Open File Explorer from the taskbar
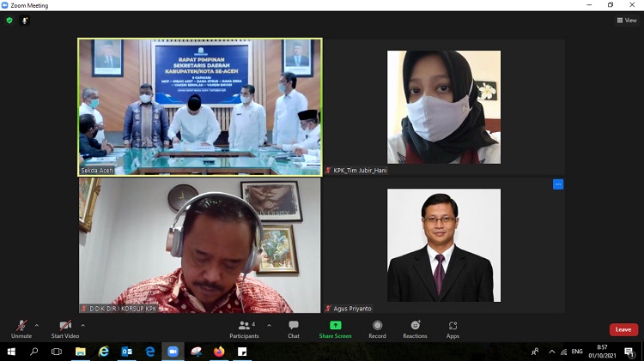This screenshot has height=361, width=644. click(80, 352)
